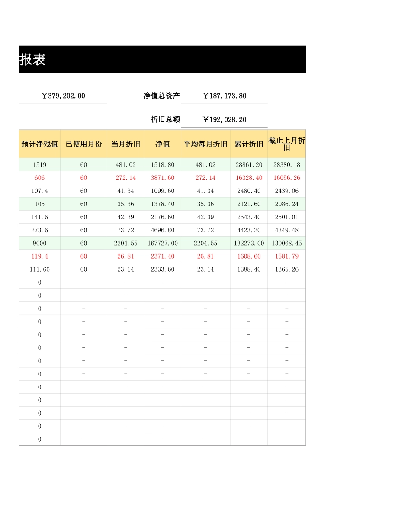
Task: Select the cell with value 167727.00
Action: pyautogui.click(x=163, y=243)
